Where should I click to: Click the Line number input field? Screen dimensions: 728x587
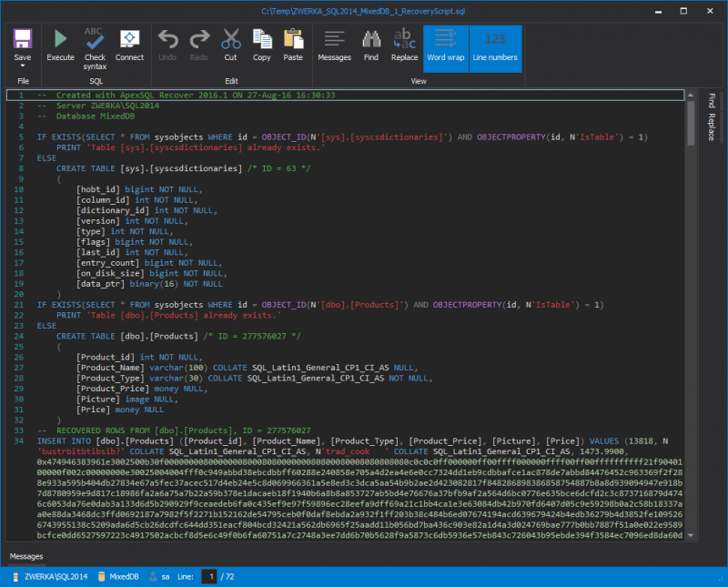(x=210, y=575)
